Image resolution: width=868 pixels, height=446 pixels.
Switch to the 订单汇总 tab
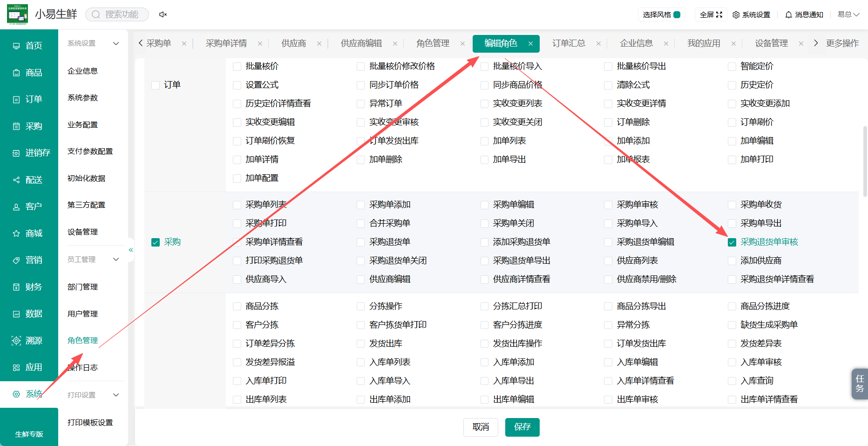[x=569, y=43]
